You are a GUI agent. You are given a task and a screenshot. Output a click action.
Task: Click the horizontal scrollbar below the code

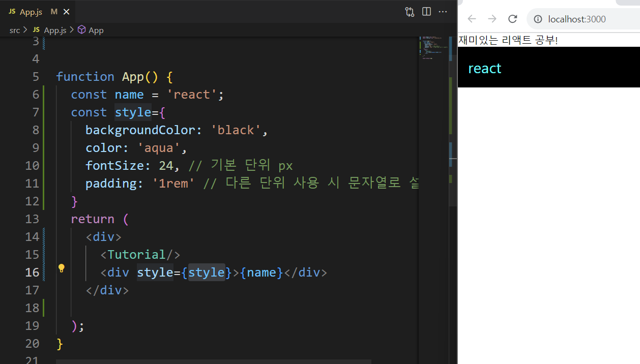pos(214,361)
